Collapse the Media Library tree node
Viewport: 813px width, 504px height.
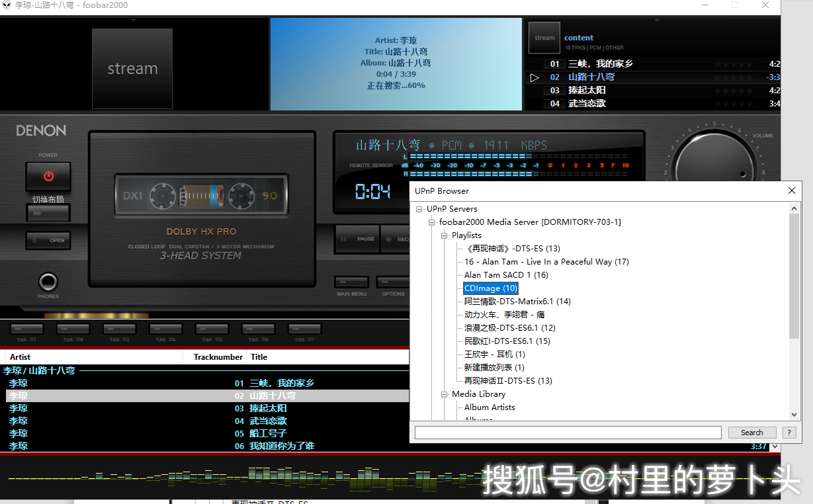point(445,394)
